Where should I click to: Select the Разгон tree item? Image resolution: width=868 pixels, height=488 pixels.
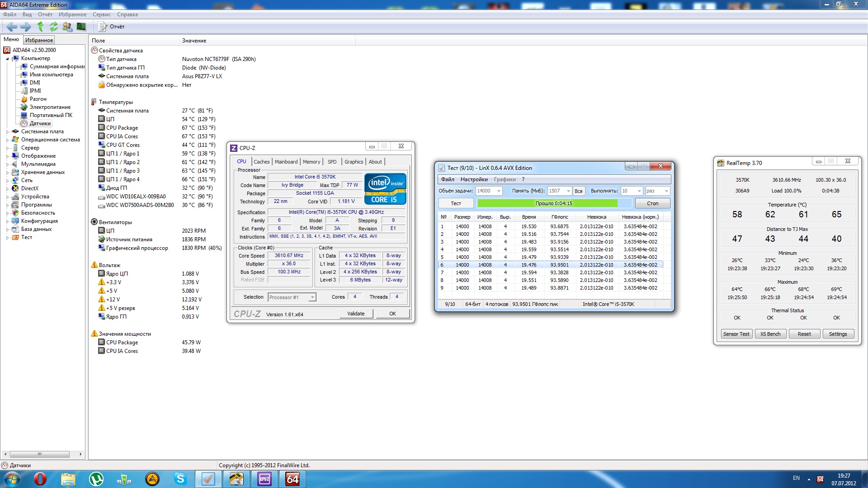point(38,99)
